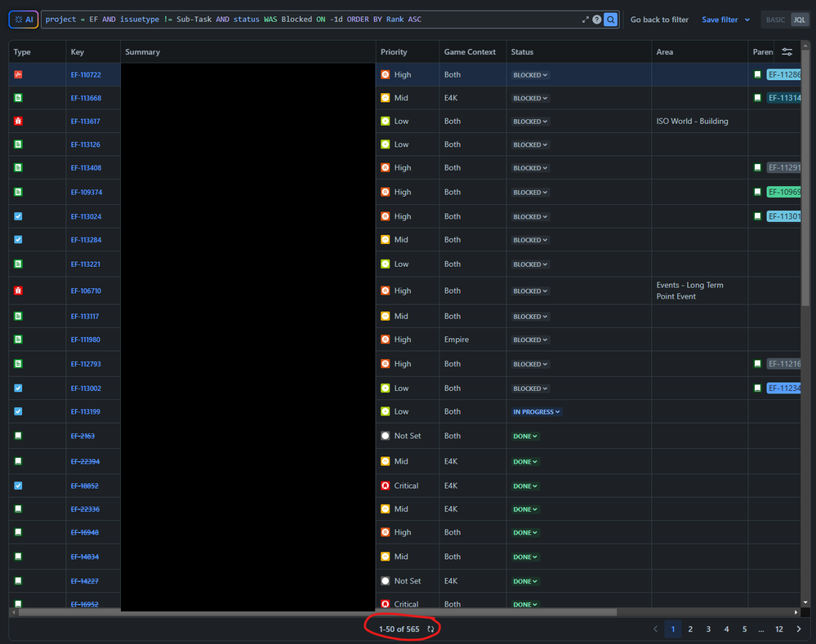Click the bug icon on EF-113617

[18, 121]
